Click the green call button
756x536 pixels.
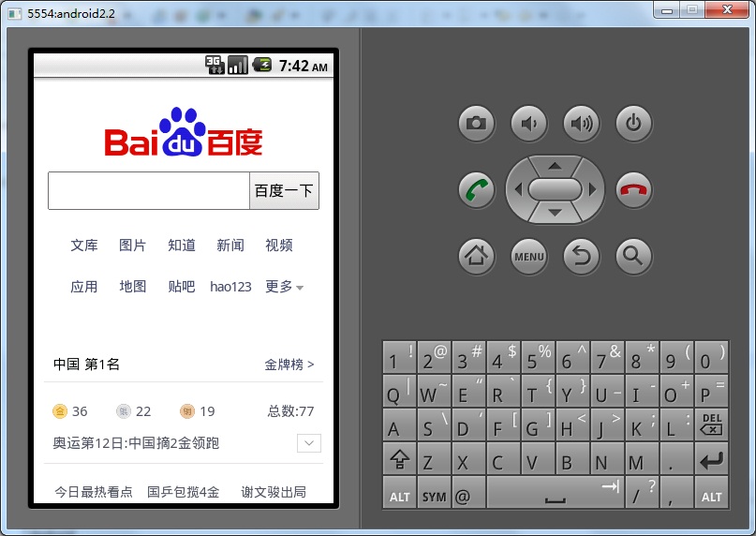pyautogui.click(x=476, y=190)
